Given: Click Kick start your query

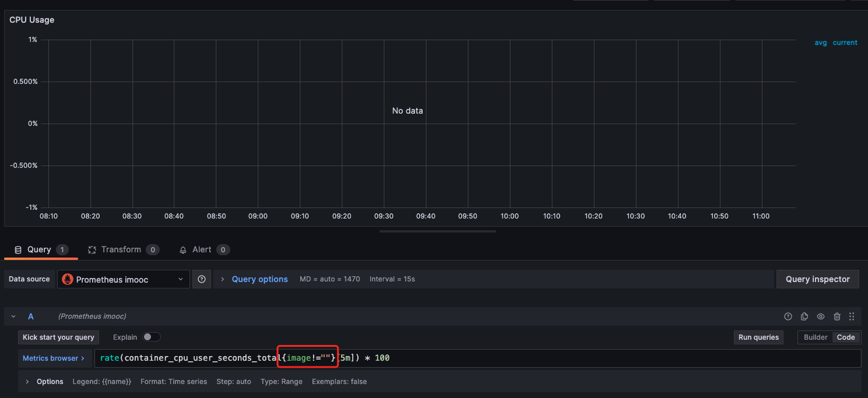Looking at the screenshot, I should pyautogui.click(x=58, y=337).
